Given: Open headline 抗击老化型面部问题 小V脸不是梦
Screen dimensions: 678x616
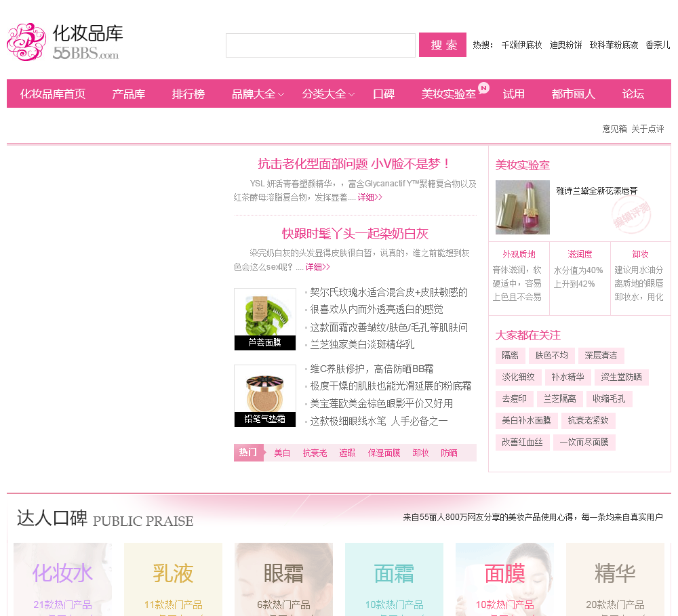Looking at the screenshot, I should click(x=355, y=164).
